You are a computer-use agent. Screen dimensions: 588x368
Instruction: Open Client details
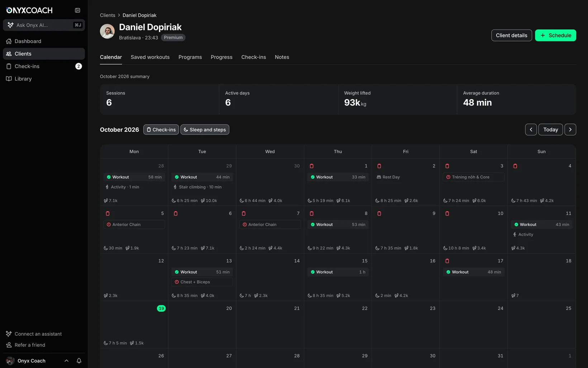click(x=511, y=35)
